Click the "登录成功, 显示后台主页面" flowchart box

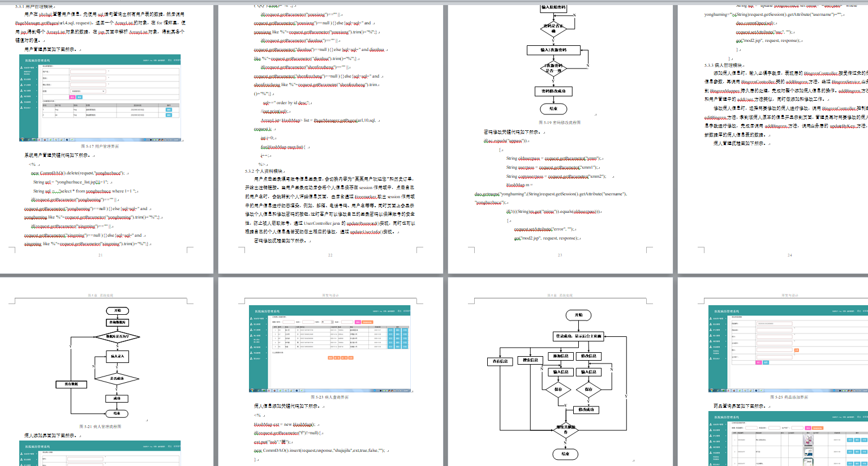click(579, 336)
